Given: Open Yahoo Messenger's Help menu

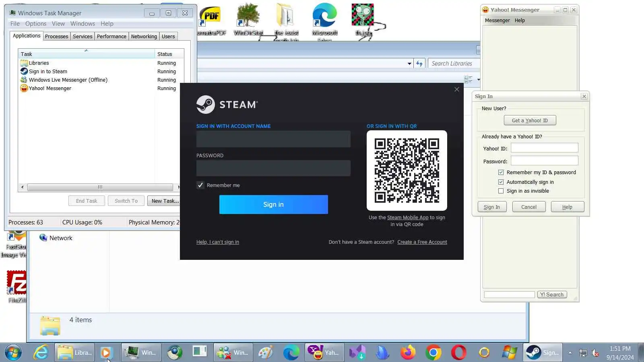Looking at the screenshot, I should point(520,21).
